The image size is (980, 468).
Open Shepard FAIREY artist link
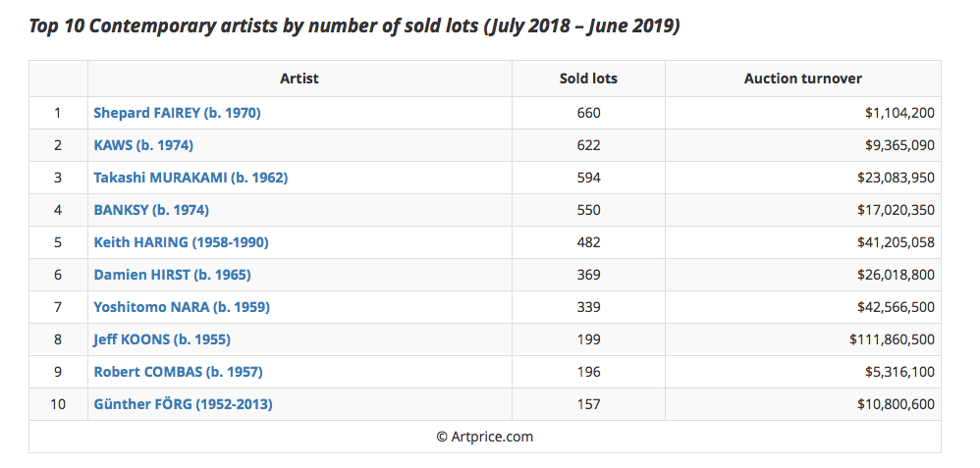(177, 113)
